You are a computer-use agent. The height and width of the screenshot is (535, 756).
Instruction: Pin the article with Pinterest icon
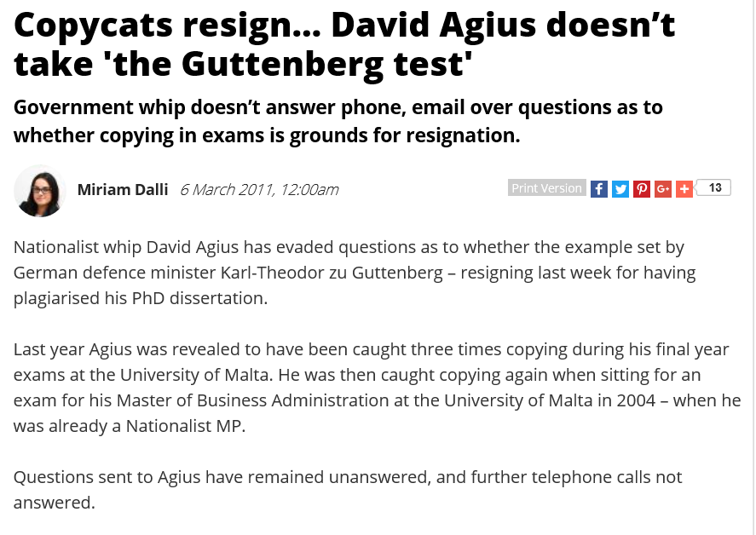click(x=641, y=189)
